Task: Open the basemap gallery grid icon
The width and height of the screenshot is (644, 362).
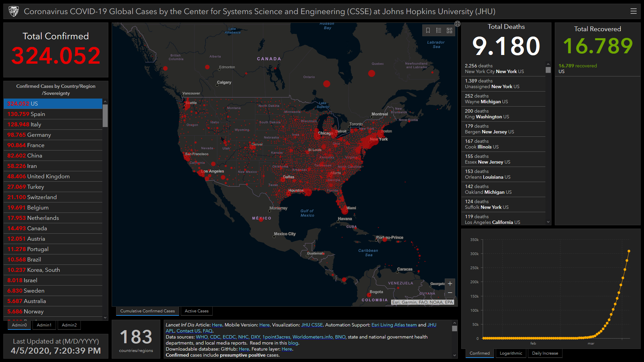Action: coord(449,31)
